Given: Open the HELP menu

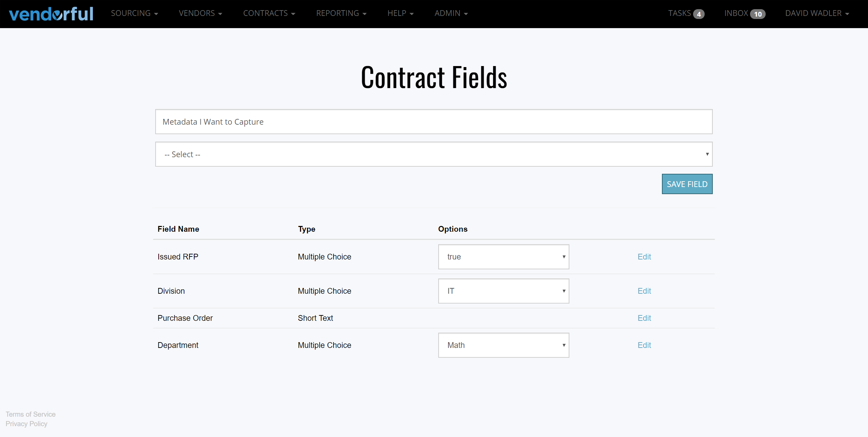Looking at the screenshot, I should pyautogui.click(x=400, y=14).
